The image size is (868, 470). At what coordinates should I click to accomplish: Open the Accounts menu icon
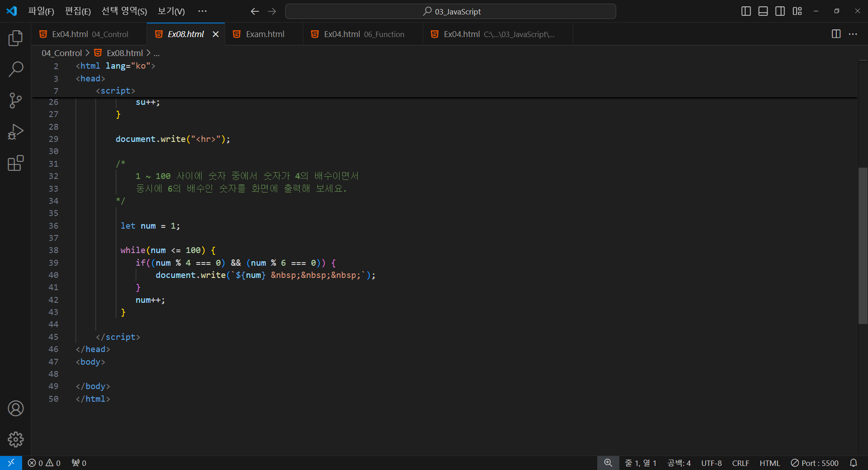click(x=15, y=409)
